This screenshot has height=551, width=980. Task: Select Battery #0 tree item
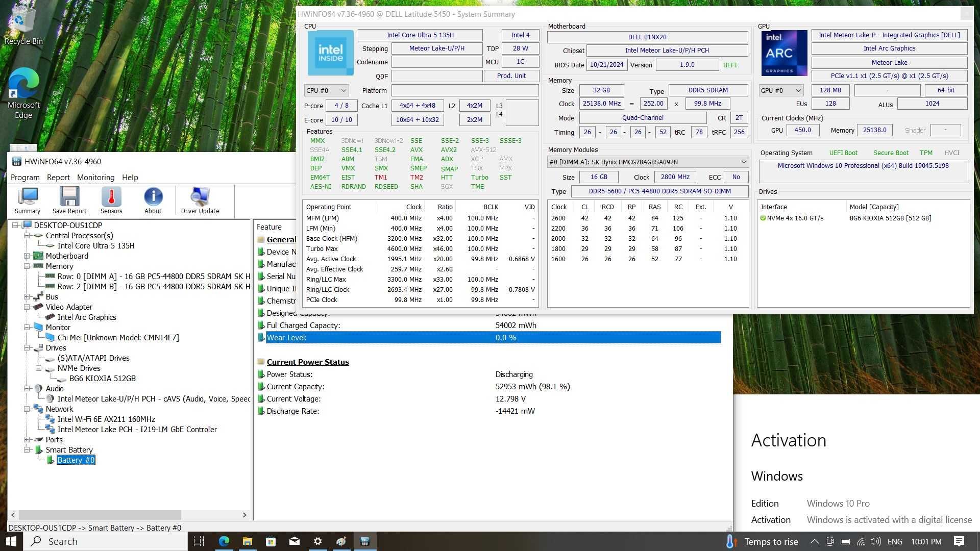(76, 460)
